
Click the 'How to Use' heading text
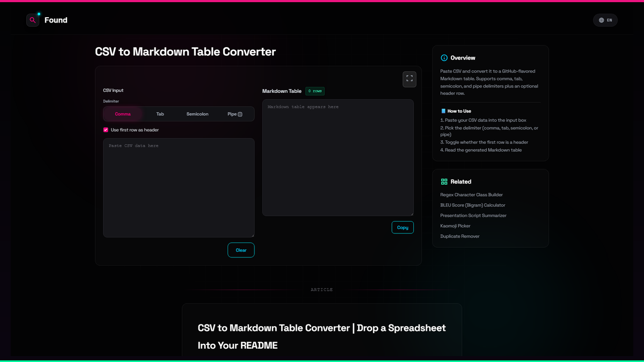[x=459, y=111]
